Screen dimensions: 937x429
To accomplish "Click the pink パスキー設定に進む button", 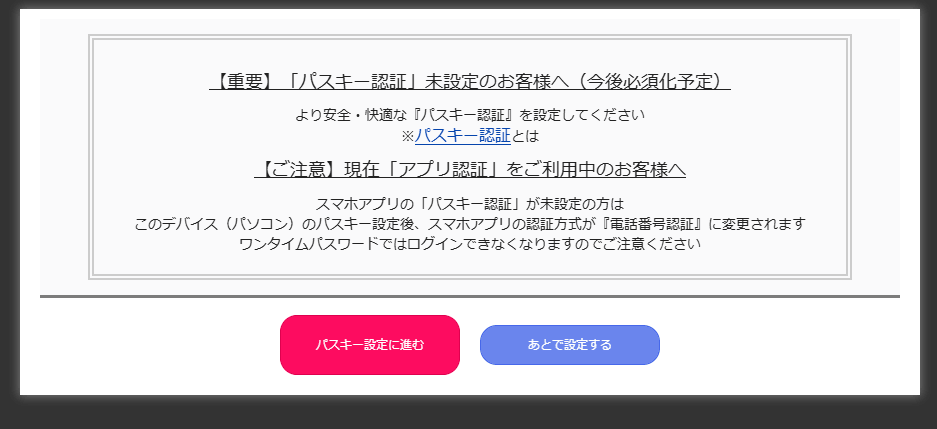I will (369, 345).
